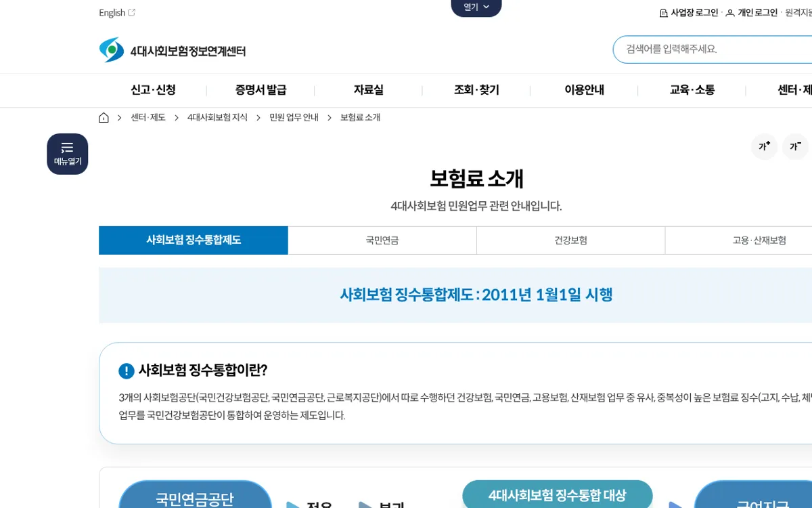This screenshot has width=812, height=508.
Task: Click the 사회보험 징수통합제도 : 2011년 1월1일 시행 banner text
Action: [476, 295]
